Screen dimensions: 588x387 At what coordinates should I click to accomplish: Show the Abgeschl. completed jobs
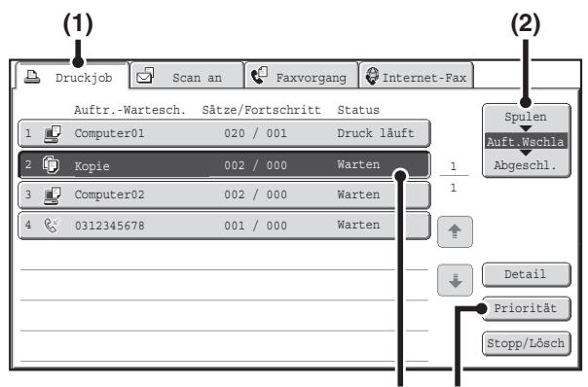point(526,165)
